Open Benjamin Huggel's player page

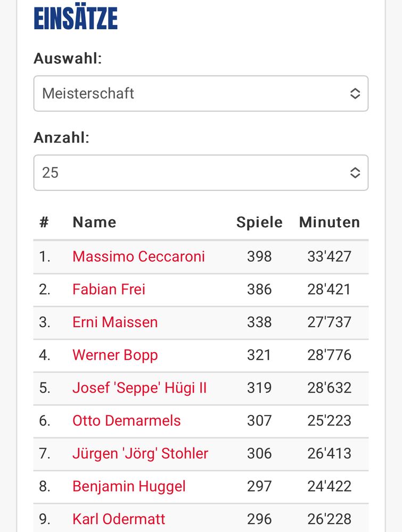click(129, 486)
